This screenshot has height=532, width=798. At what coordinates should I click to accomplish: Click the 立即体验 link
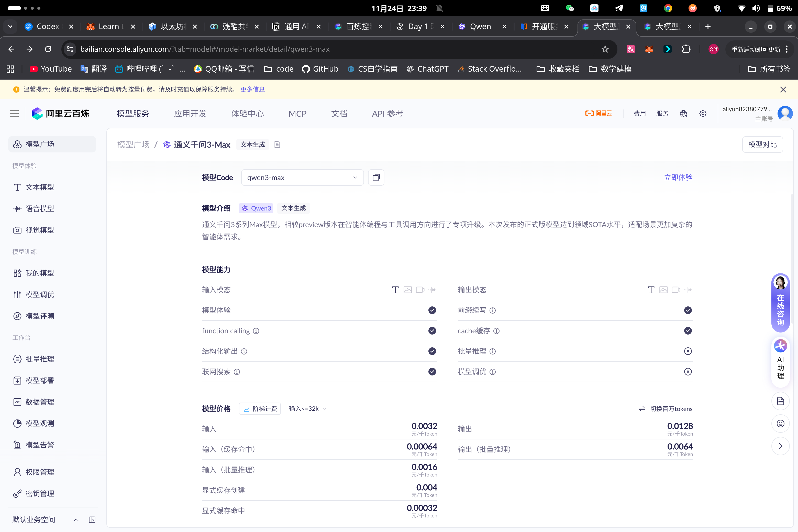[x=678, y=178]
